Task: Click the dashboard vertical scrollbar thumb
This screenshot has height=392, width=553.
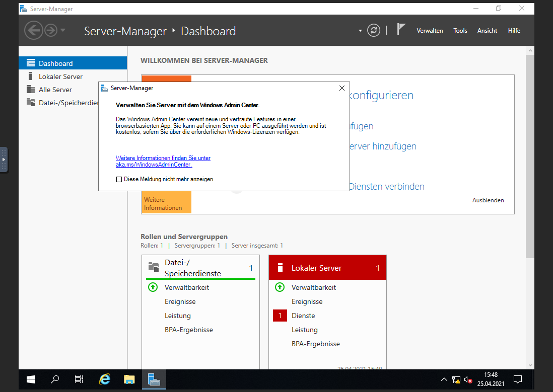Action: coord(530,157)
